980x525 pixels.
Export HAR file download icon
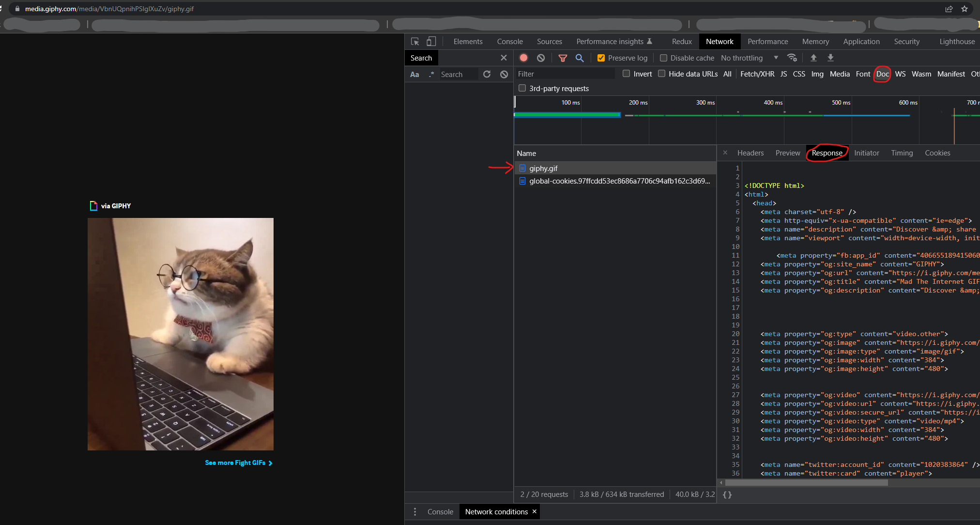click(830, 58)
